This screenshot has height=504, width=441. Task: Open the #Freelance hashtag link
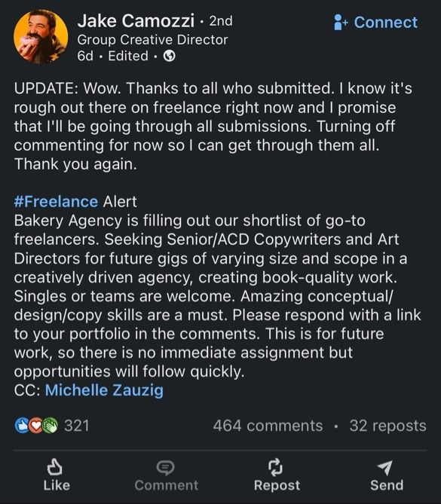click(x=56, y=202)
